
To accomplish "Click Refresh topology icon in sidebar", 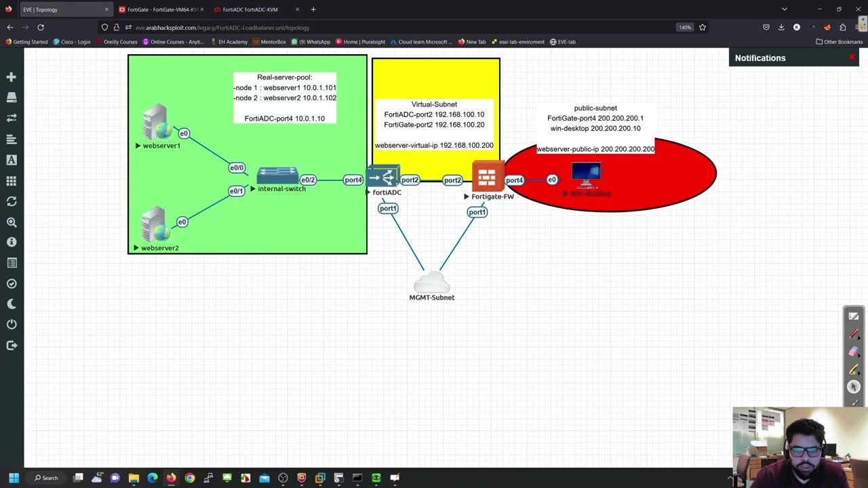I will pyautogui.click(x=12, y=201).
